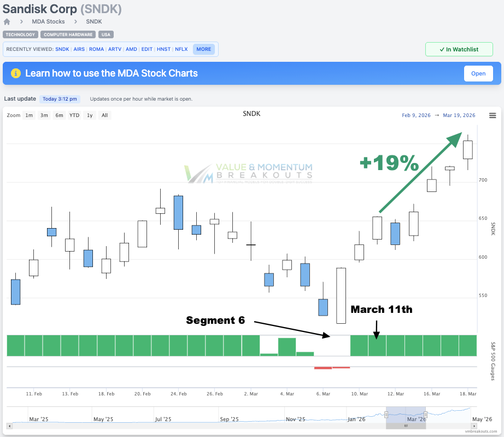Set chart zoom to YTD

[74, 115]
